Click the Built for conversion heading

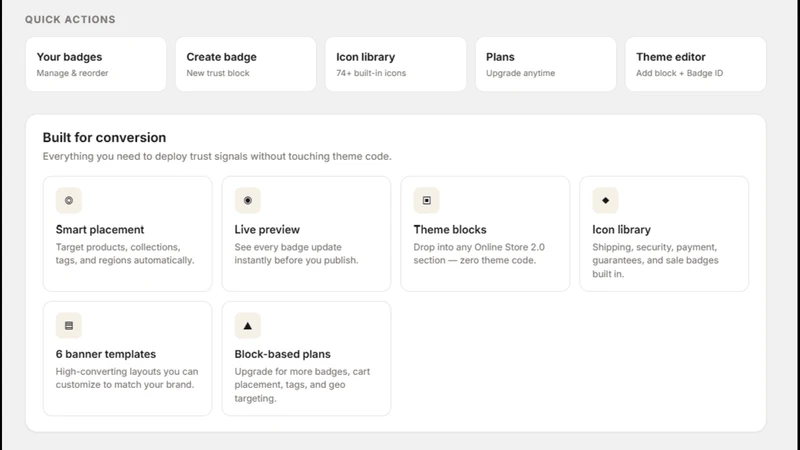pyautogui.click(x=104, y=138)
